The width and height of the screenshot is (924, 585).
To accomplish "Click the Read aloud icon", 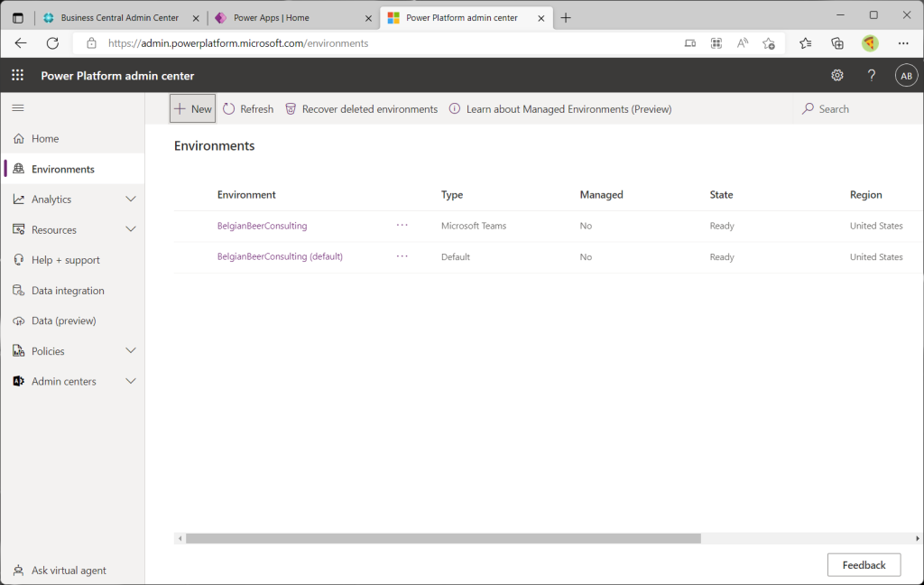I will pos(743,43).
